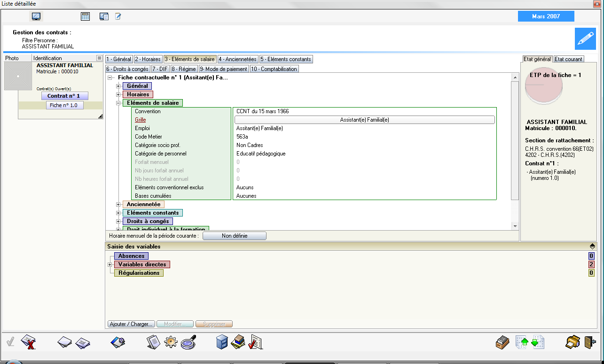Click the red Grille link label
604x364 pixels.
[x=140, y=120]
